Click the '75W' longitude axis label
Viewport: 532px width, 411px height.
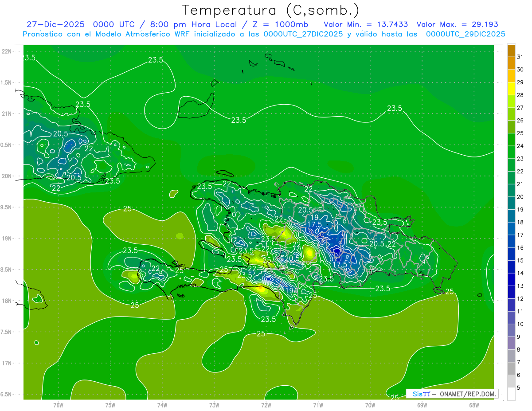[110, 405]
